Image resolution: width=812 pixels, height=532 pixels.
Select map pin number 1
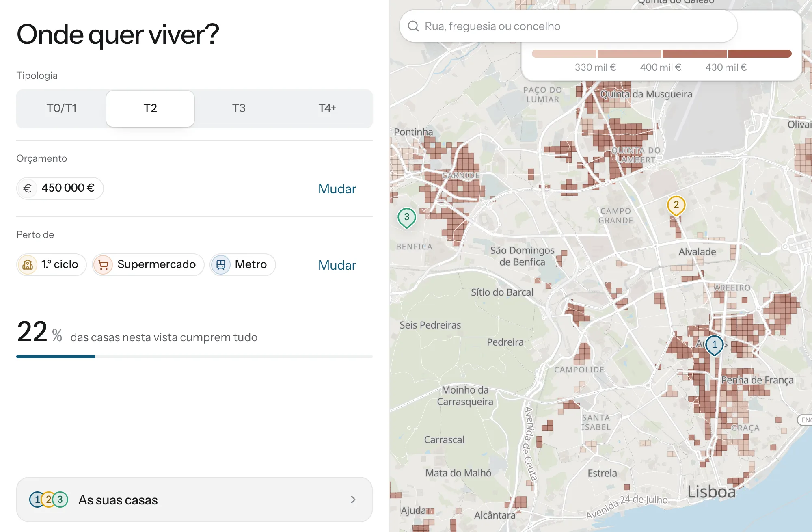715,345
